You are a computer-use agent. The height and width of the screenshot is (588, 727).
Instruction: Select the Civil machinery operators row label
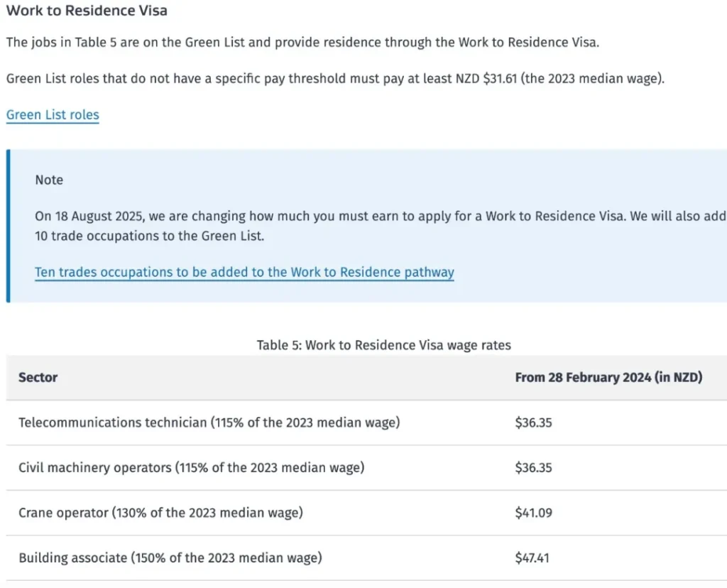tap(191, 468)
